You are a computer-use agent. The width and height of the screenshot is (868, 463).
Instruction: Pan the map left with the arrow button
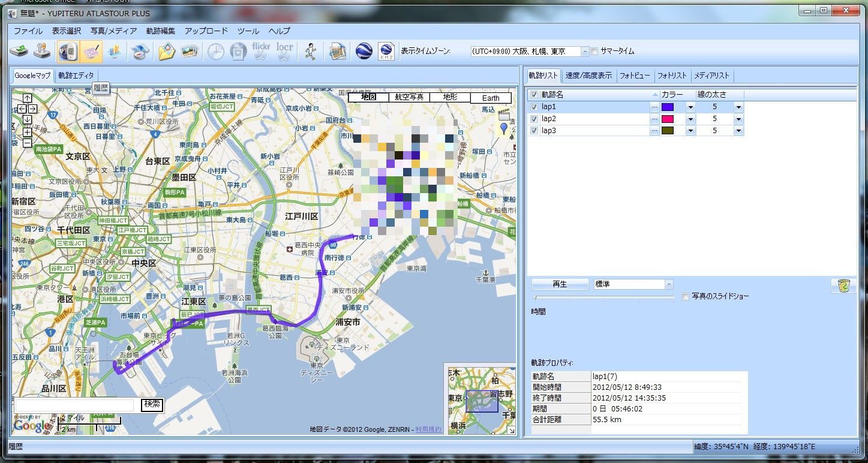click(x=22, y=109)
